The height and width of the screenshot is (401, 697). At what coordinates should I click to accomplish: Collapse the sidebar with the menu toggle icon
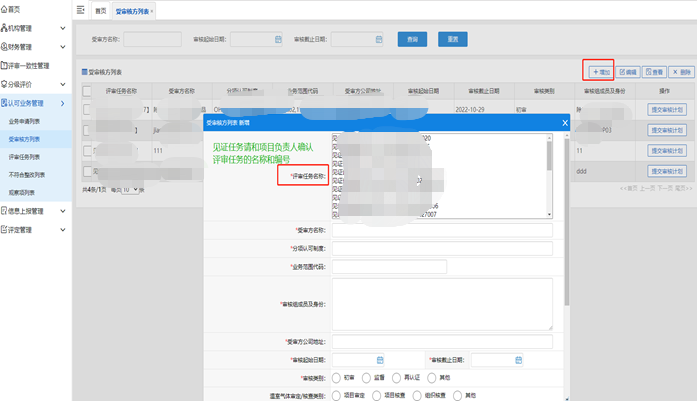pyautogui.click(x=80, y=10)
